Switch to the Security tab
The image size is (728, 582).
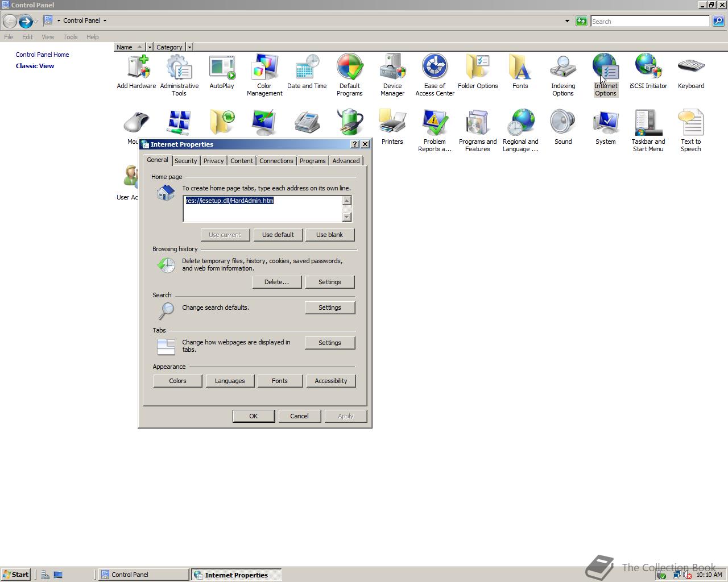pos(186,161)
